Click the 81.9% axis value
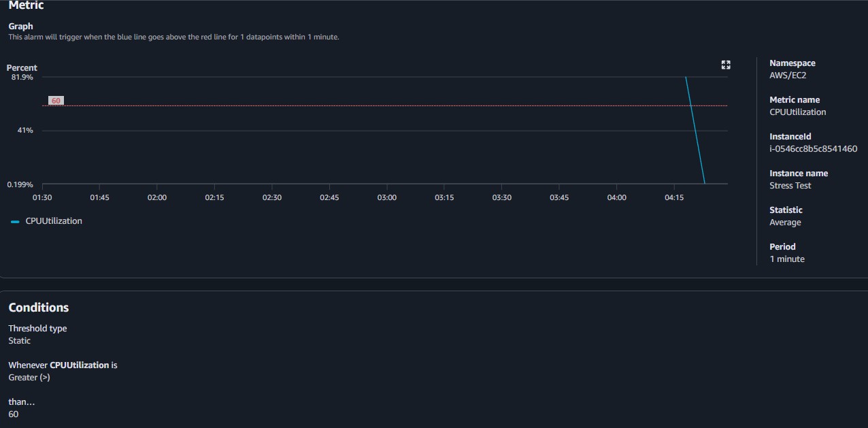This screenshot has height=428, width=868. pyautogui.click(x=22, y=77)
